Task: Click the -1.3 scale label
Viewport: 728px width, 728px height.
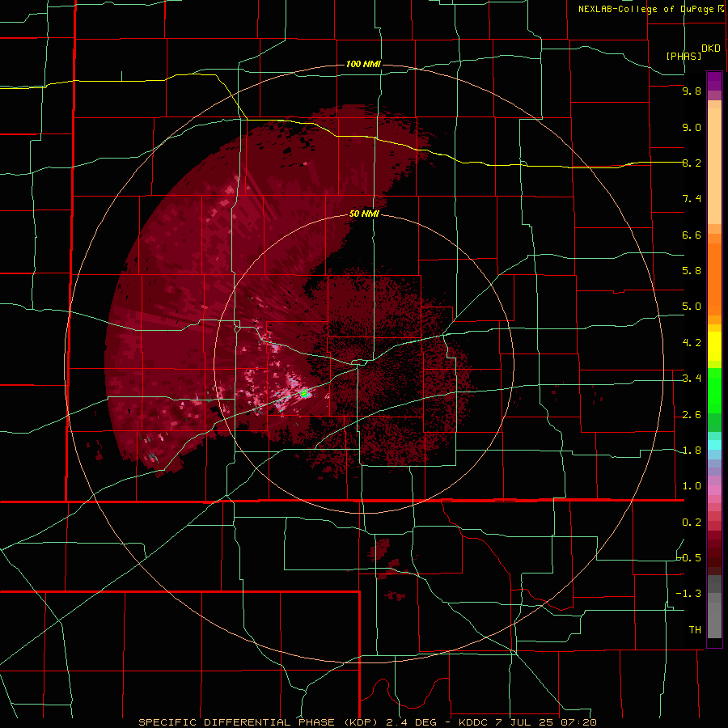Action: pos(689,594)
